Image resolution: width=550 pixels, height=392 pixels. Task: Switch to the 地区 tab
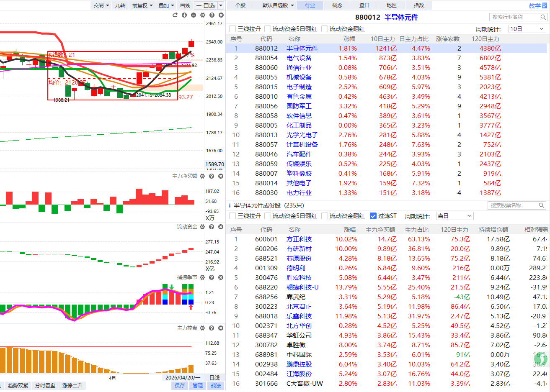coord(392,5)
